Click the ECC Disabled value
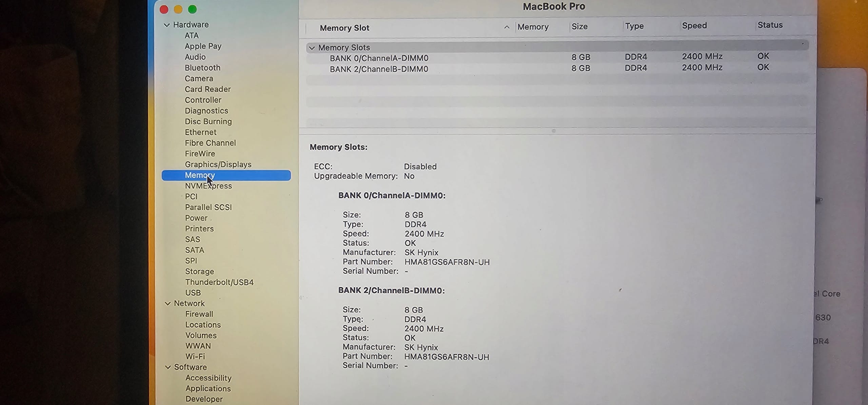 point(420,167)
